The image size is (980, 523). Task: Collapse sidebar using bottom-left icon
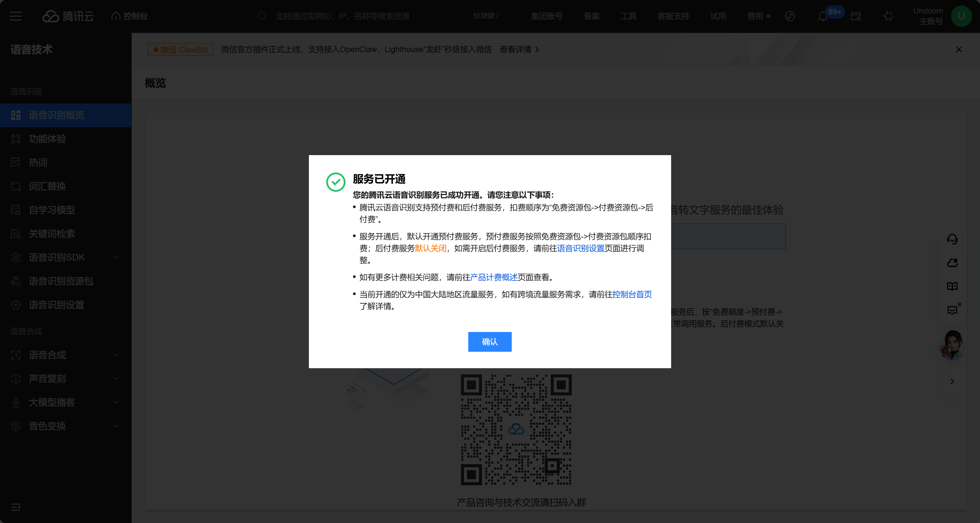click(x=15, y=507)
